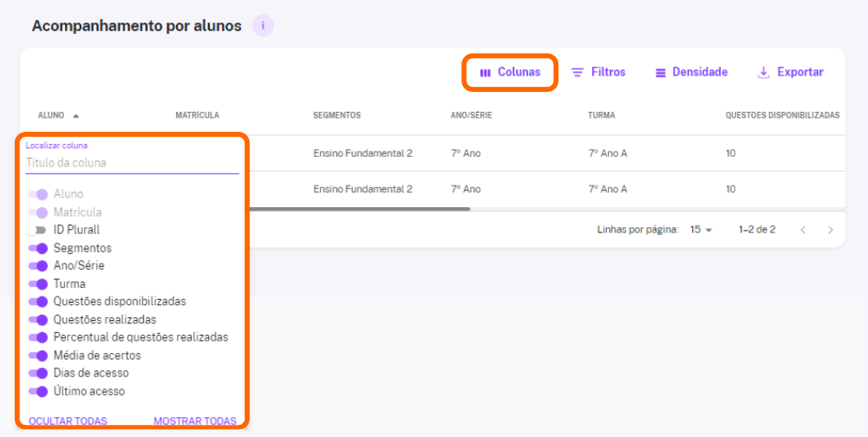Disable the Média de acertos column
Screen dimensions: 868x437
click(38, 355)
